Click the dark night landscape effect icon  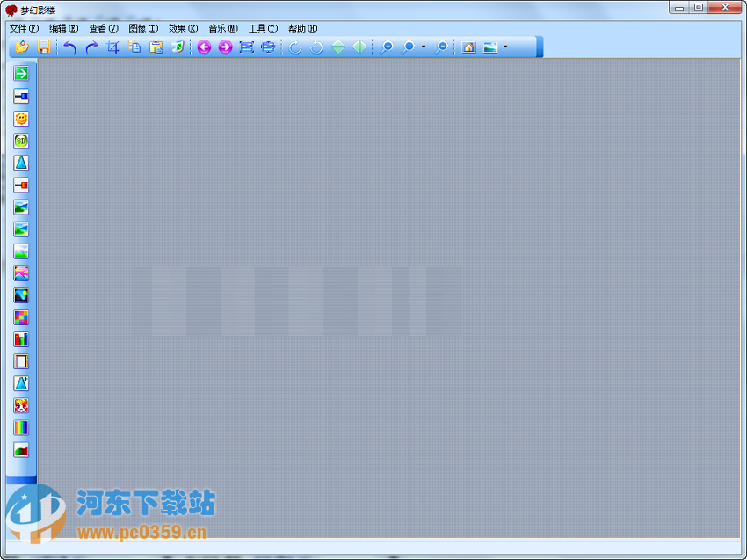pyautogui.click(x=21, y=295)
